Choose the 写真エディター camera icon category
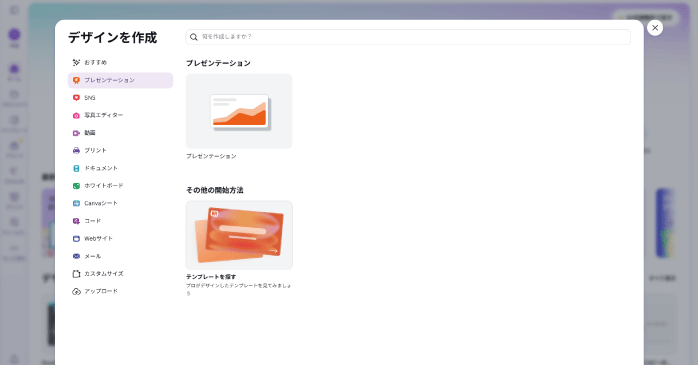The width and height of the screenshot is (698, 365). [76, 115]
